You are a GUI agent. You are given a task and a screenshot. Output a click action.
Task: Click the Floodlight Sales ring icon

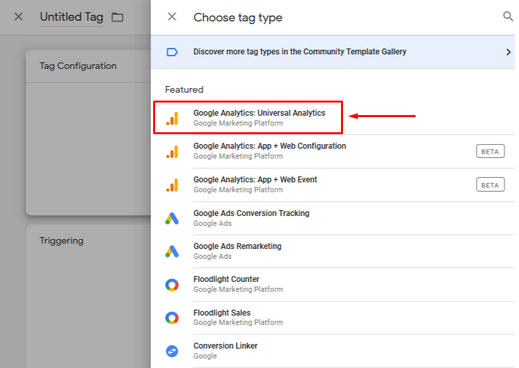coord(172,318)
